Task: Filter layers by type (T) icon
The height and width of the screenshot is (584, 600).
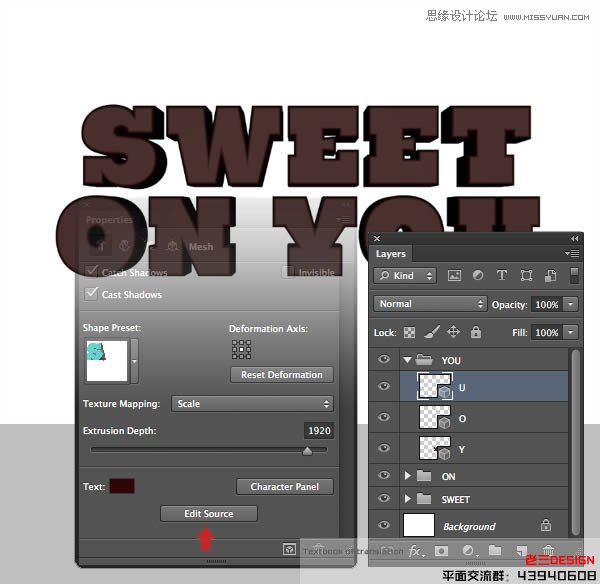Action: [501, 276]
